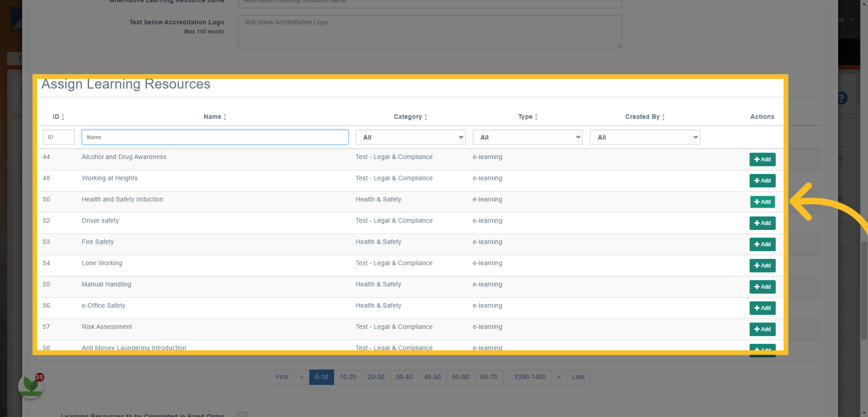Open the Category filter dropdown
Image resolution: width=868 pixels, height=417 pixels.
click(410, 137)
